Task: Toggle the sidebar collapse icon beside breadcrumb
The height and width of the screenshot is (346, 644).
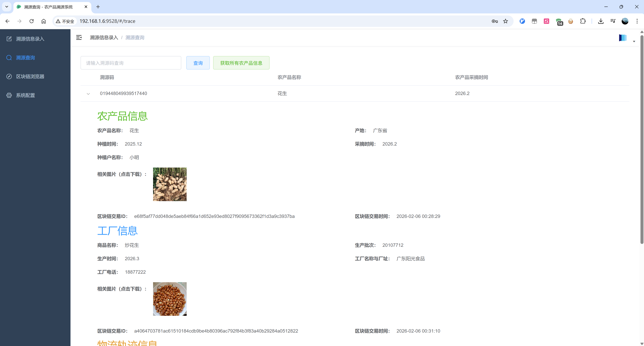Action: point(79,37)
